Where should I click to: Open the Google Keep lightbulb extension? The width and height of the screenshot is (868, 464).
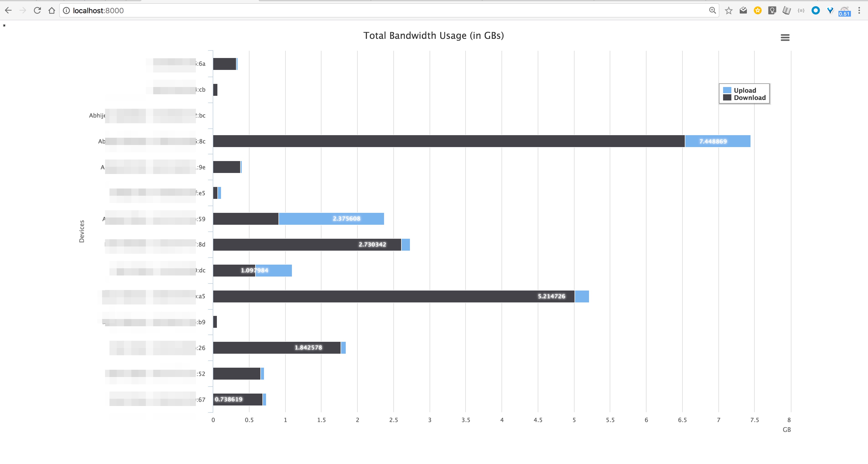click(772, 10)
